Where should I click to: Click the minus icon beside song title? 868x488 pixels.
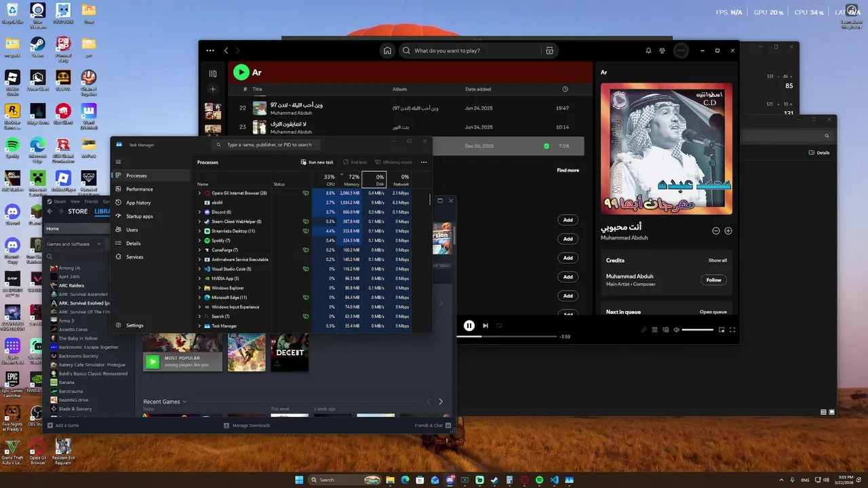tap(715, 230)
